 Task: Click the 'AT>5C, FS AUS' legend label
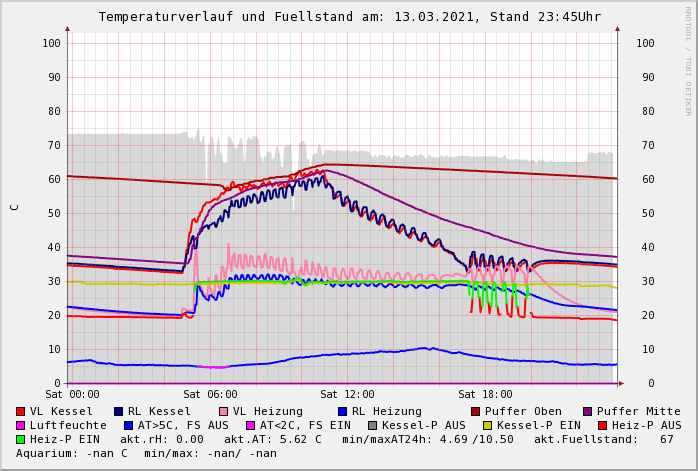(182, 425)
